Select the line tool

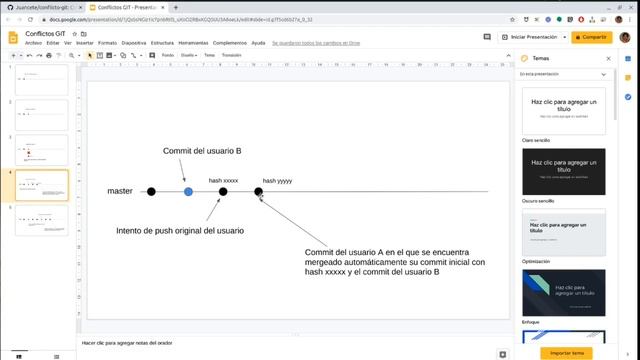click(x=133, y=55)
